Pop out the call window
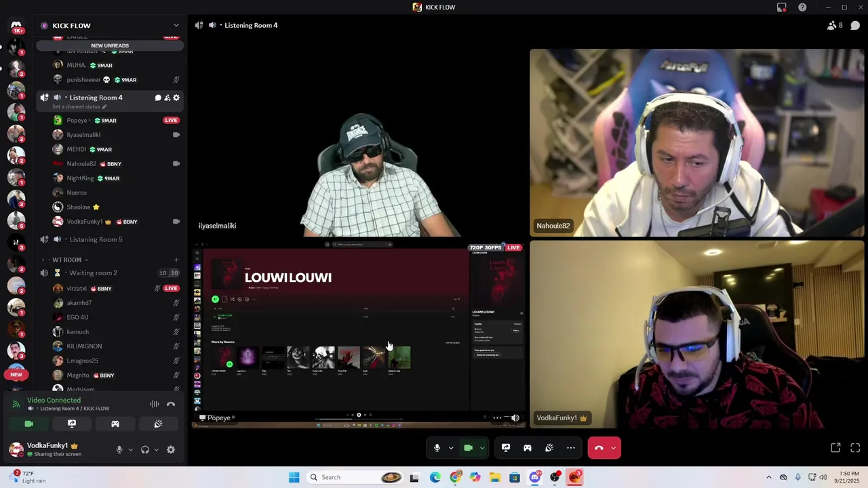868x488 pixels. click(x=835, y=447)
